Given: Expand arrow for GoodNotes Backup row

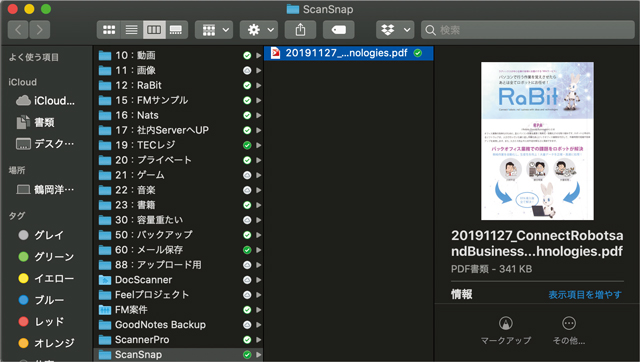Looking at the screenshot, I should pos(258,325).
